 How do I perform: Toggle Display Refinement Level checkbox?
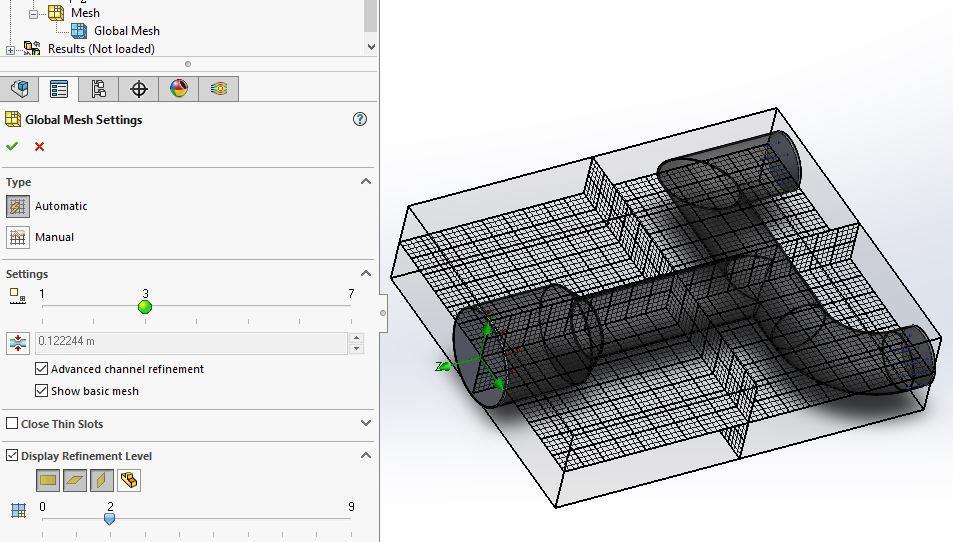(12, 455)
